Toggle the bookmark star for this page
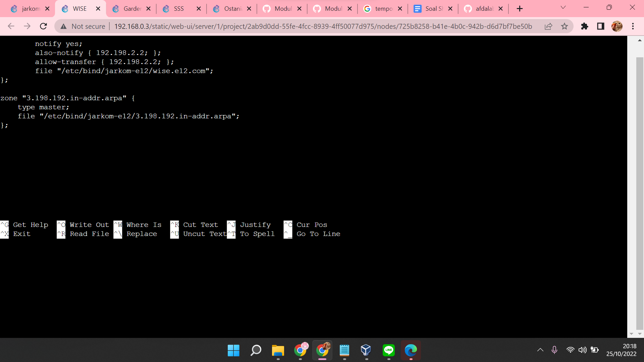 (x=565, y=26)
